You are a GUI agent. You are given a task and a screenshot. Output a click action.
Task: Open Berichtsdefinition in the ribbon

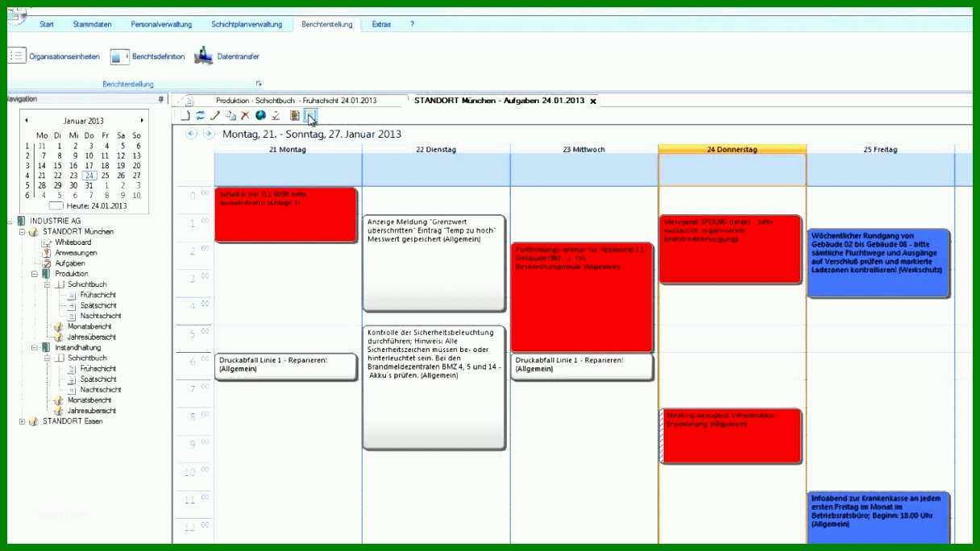(147, 56)
